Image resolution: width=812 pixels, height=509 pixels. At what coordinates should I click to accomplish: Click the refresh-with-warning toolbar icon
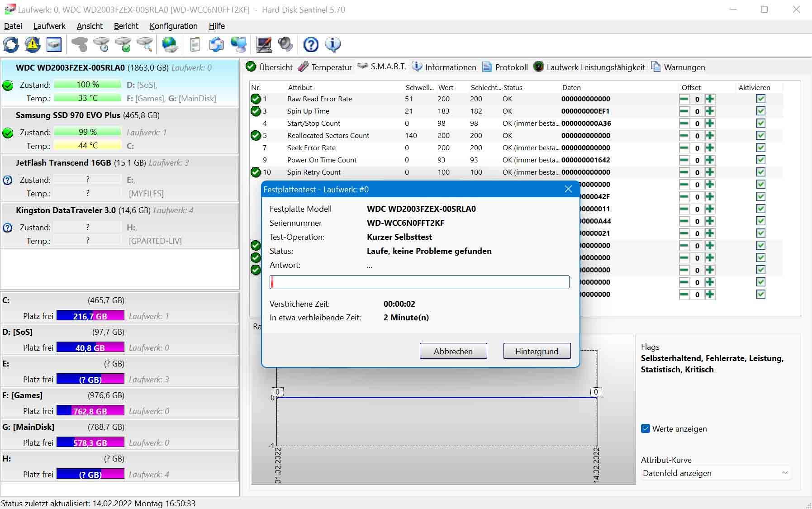click(x=33, y=44)
